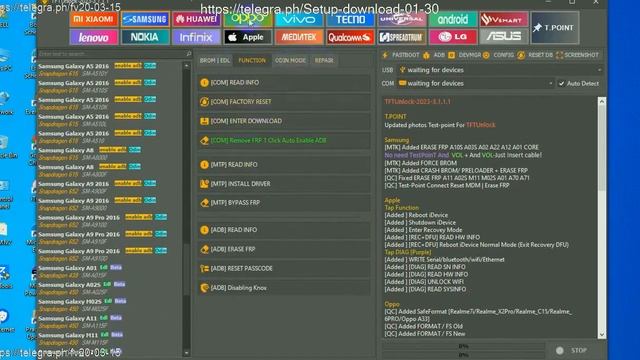The image size is (640, 360).
Task: Take a capture with SCREENSHOT tool
Action: click(x=577, y=55)
